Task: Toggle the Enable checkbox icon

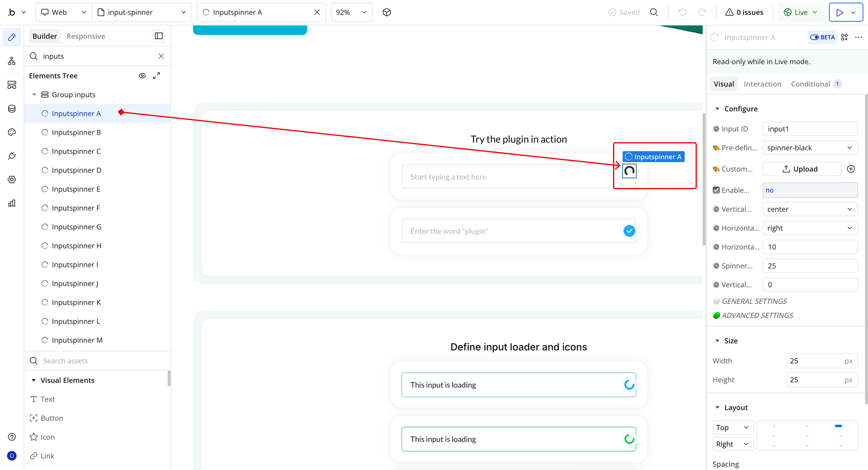Action: pos(716,190)
